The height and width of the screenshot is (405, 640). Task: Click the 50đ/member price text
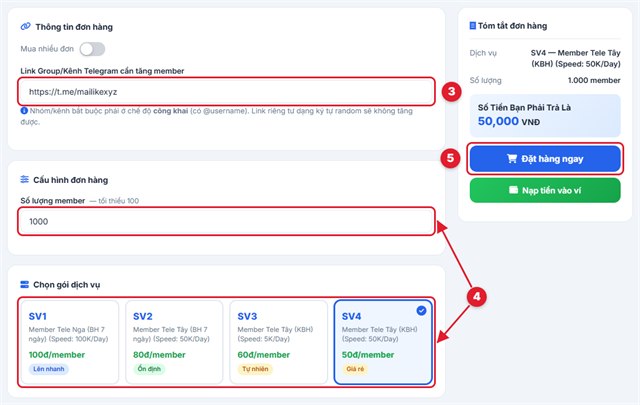(368, 355)
